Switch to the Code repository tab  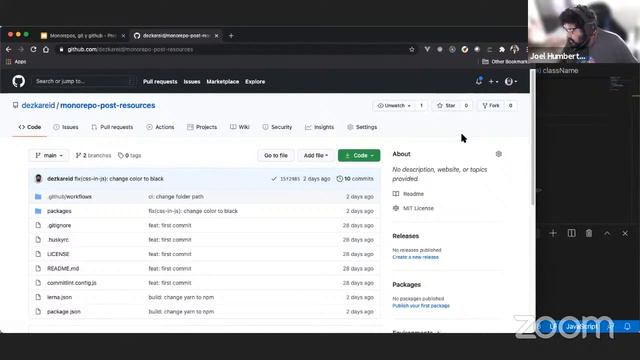click(29, 127)
